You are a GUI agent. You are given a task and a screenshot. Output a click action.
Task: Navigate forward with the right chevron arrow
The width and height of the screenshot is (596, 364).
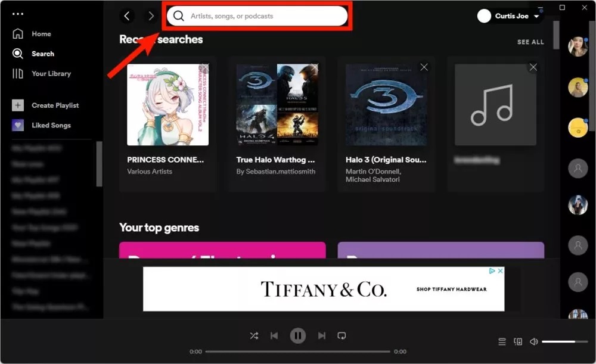151,16
